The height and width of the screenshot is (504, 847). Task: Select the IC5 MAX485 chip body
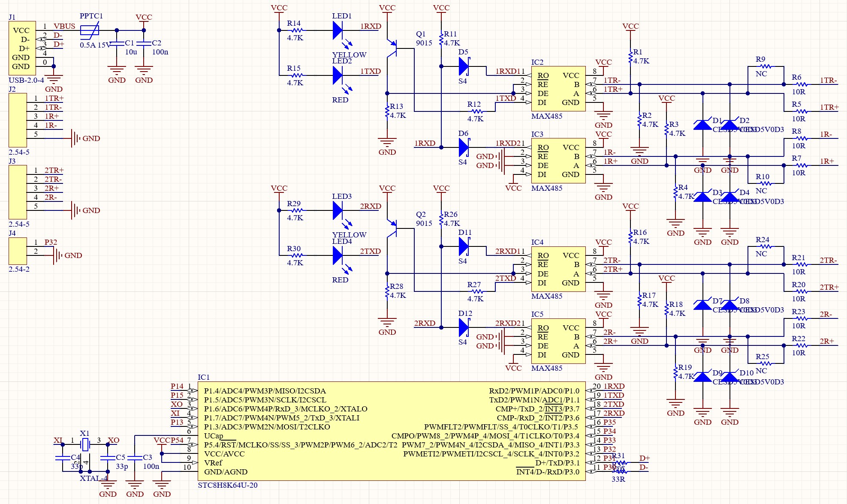558,341
